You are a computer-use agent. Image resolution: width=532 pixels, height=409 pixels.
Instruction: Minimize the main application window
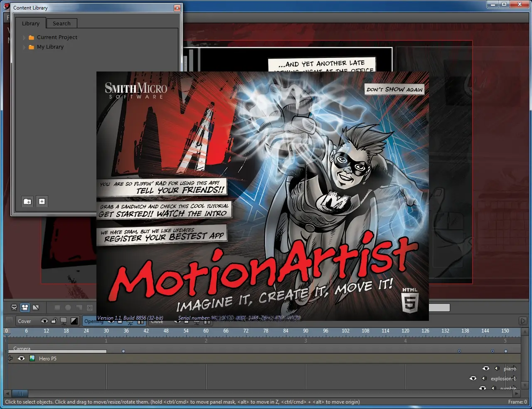point(493,4)
